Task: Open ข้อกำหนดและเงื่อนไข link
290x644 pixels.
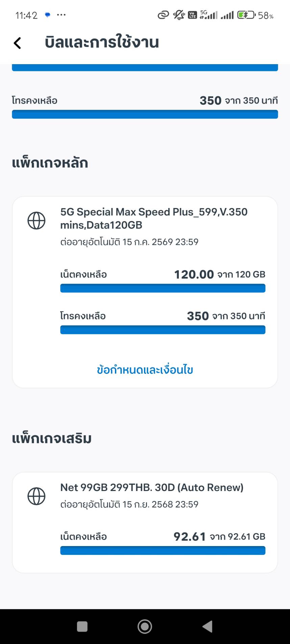Action: pos(145,370)
